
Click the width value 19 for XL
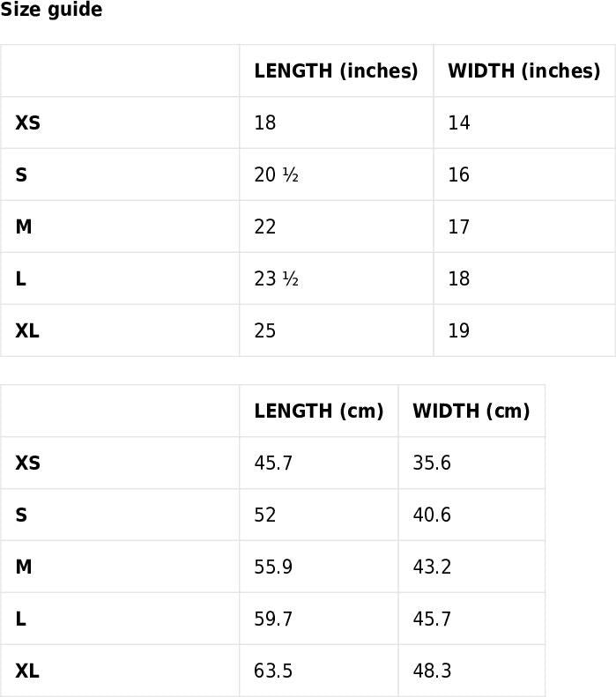pos(459,330)
